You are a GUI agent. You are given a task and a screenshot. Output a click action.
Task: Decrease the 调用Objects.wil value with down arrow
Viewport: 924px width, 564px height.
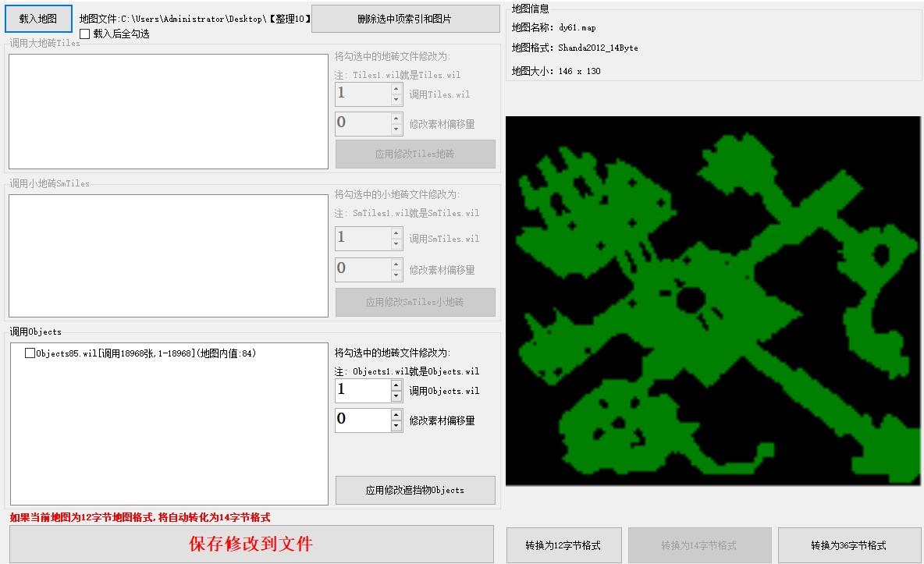click(x=396, y=396)
